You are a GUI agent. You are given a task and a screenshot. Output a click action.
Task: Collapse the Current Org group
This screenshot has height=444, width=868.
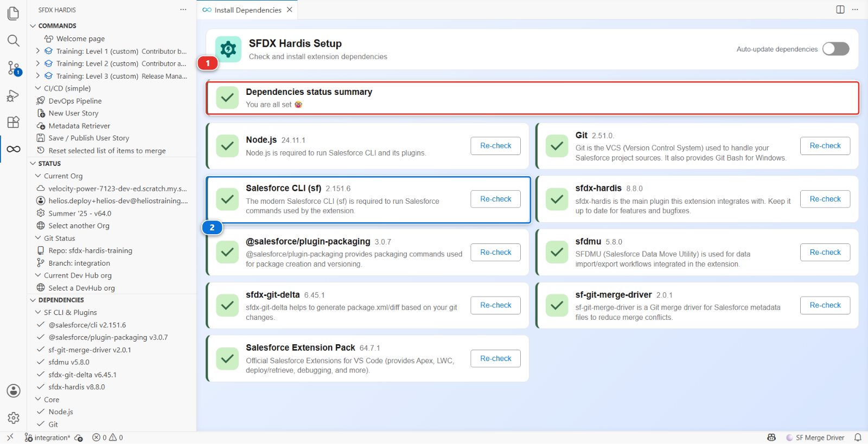38,176
